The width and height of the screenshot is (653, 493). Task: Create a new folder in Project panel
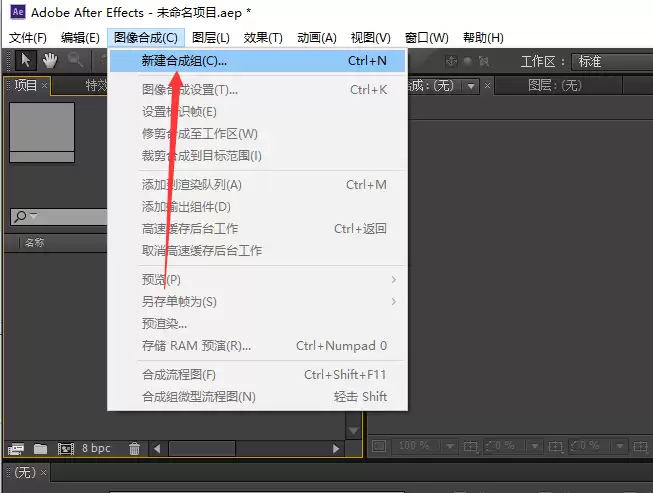(x=40, y=448)
